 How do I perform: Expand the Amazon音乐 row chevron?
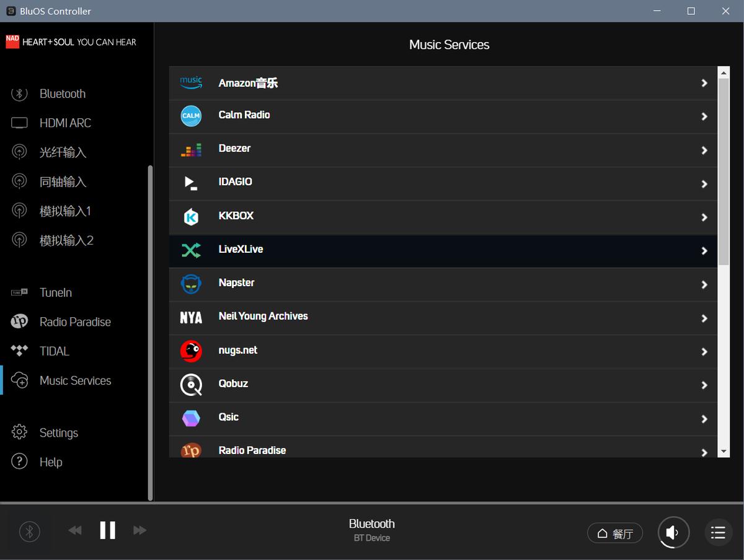click(704, 83)
